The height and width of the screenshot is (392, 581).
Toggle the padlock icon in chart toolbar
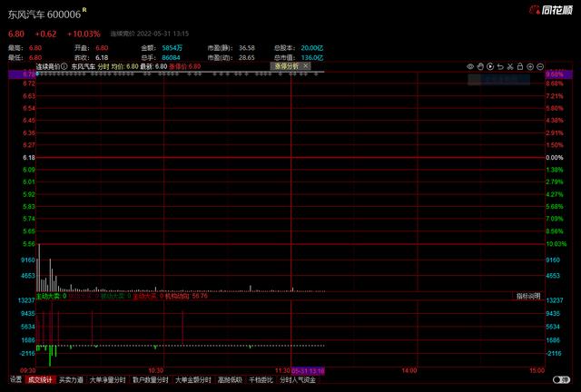(520, 66)
